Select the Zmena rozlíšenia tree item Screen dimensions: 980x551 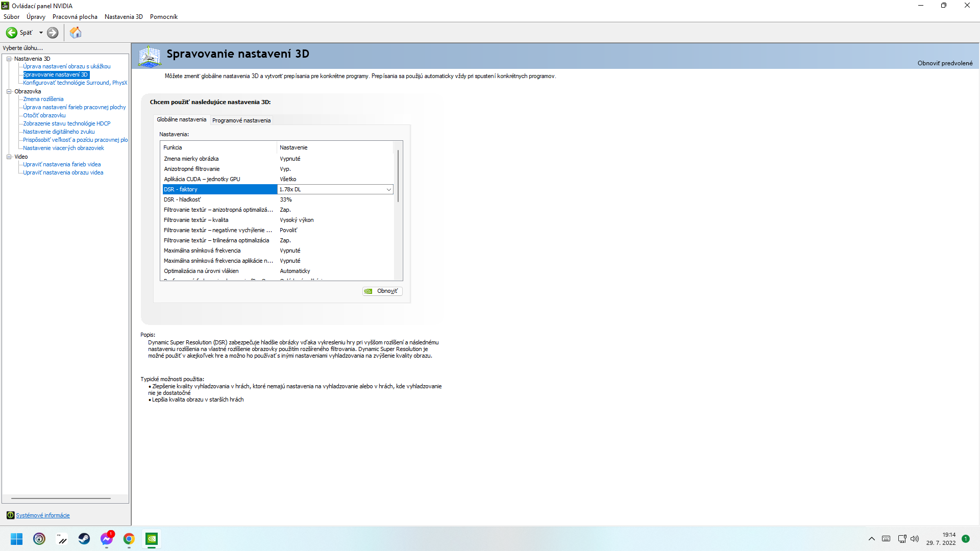(43, 99)
